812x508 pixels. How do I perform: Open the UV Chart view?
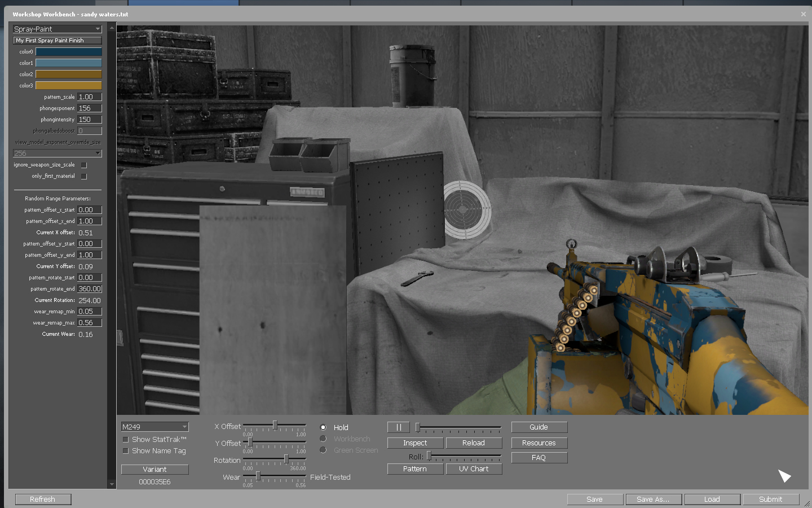[x=474, y=469]
